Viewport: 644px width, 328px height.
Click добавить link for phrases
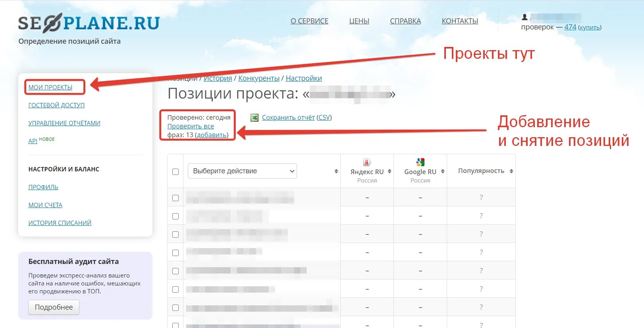(212, 135)
